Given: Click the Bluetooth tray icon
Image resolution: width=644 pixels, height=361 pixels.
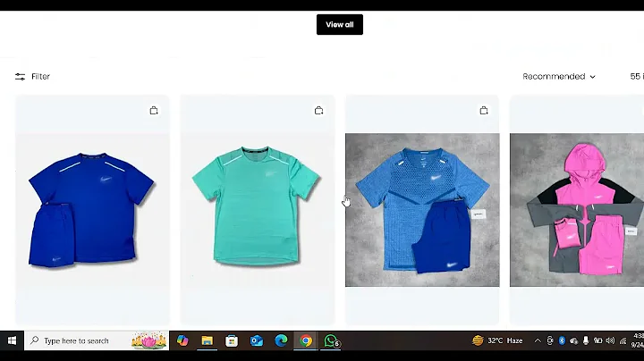Looking at the screenshot, I should coord(562,340).
